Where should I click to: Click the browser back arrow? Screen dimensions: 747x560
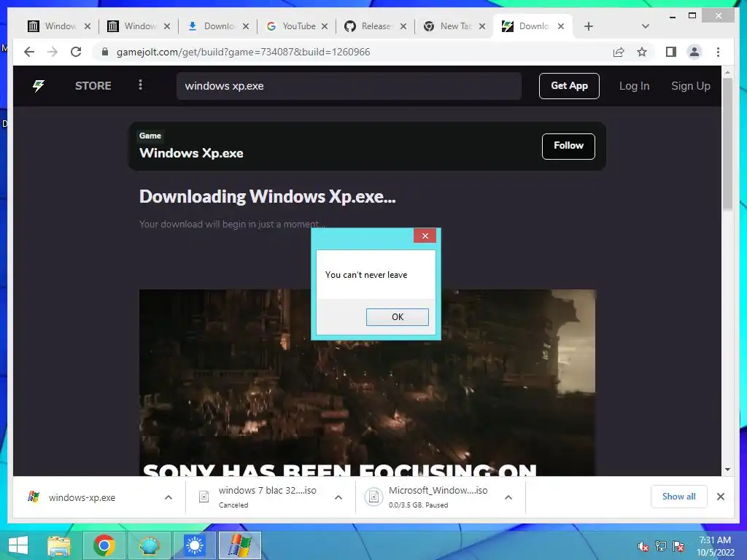coord(29,52)
